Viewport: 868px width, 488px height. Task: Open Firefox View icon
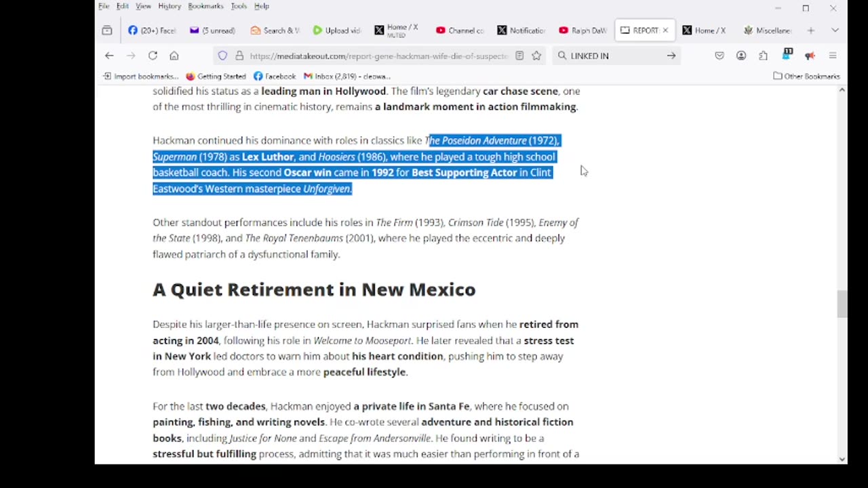107,30
